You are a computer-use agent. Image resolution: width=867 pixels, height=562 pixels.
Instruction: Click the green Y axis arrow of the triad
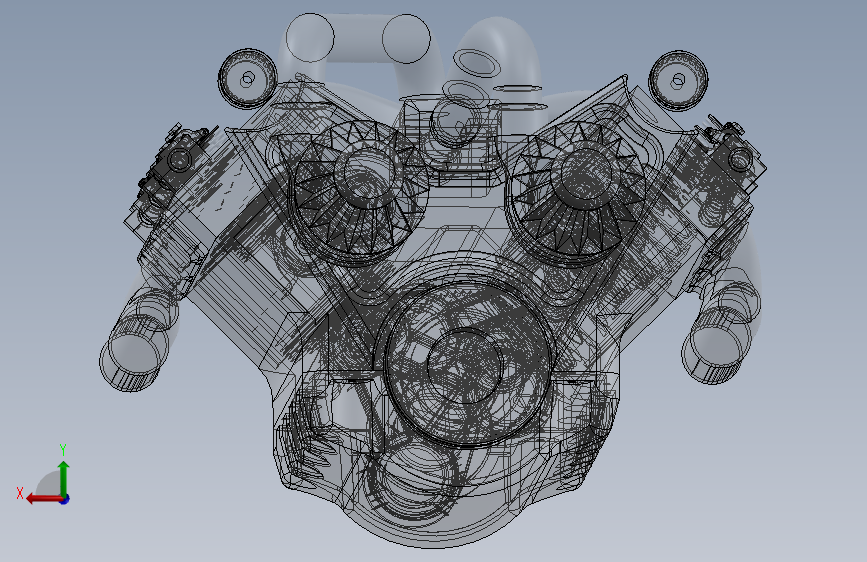pos(64,478)
